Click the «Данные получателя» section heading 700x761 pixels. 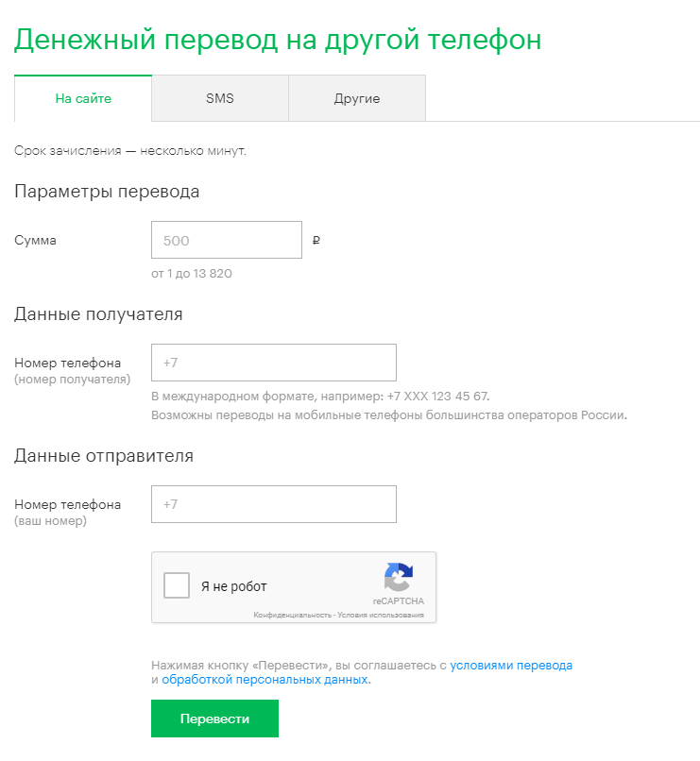(98, 314)
